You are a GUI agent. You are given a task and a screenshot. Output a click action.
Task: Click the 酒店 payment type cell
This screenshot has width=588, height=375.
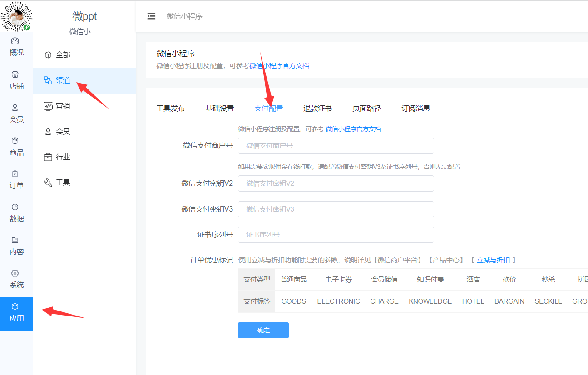point(473,280)
